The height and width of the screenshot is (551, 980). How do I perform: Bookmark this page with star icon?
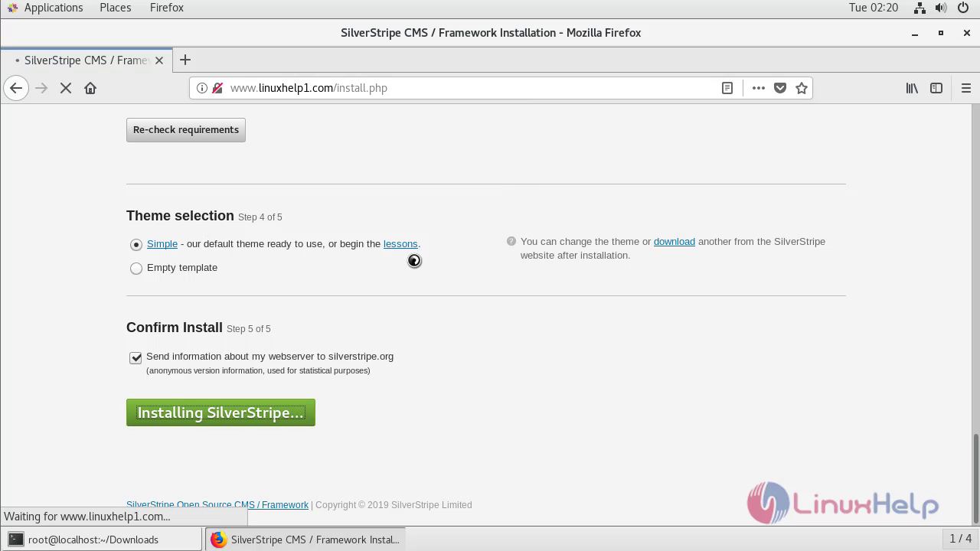(802, 88)
